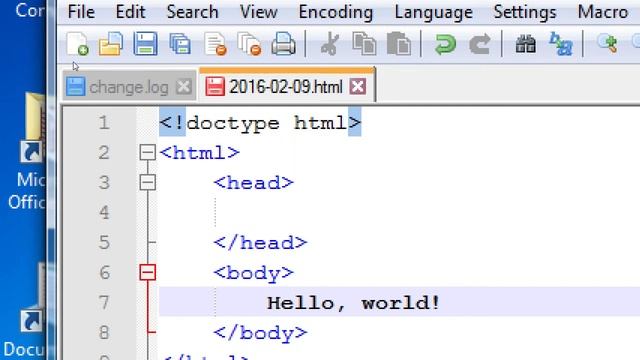640x360 pixels.
Task: Click line number 4 in margin
Action: 104,213
